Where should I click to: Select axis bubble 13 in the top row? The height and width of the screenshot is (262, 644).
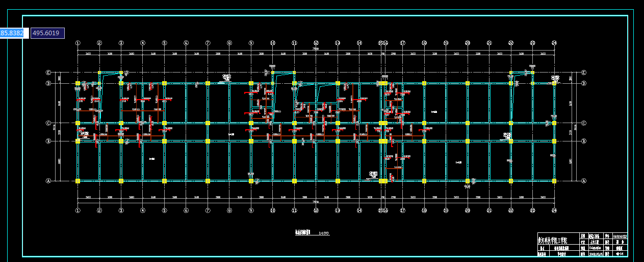tap(338, 43)
